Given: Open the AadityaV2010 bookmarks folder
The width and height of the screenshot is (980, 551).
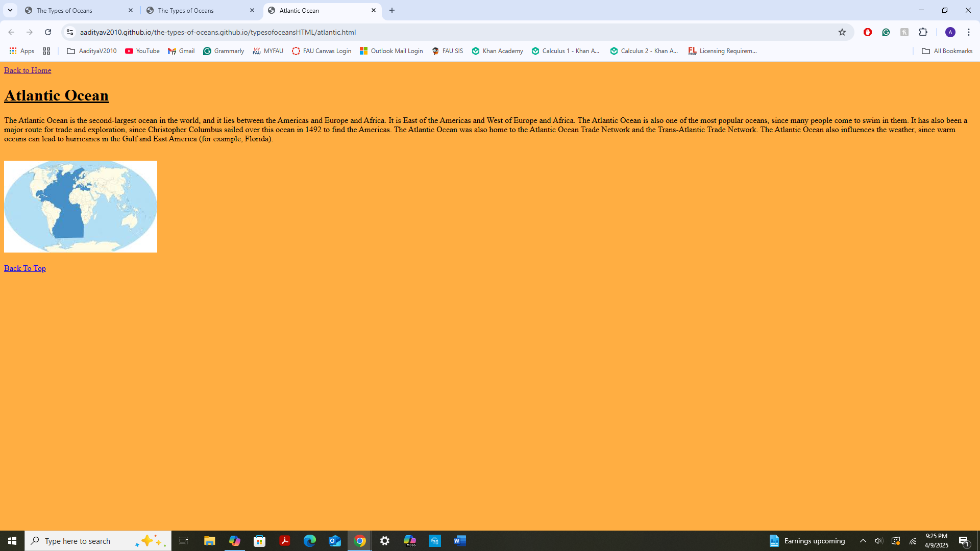Looking at the screenshot, I should tap(92, 51).
